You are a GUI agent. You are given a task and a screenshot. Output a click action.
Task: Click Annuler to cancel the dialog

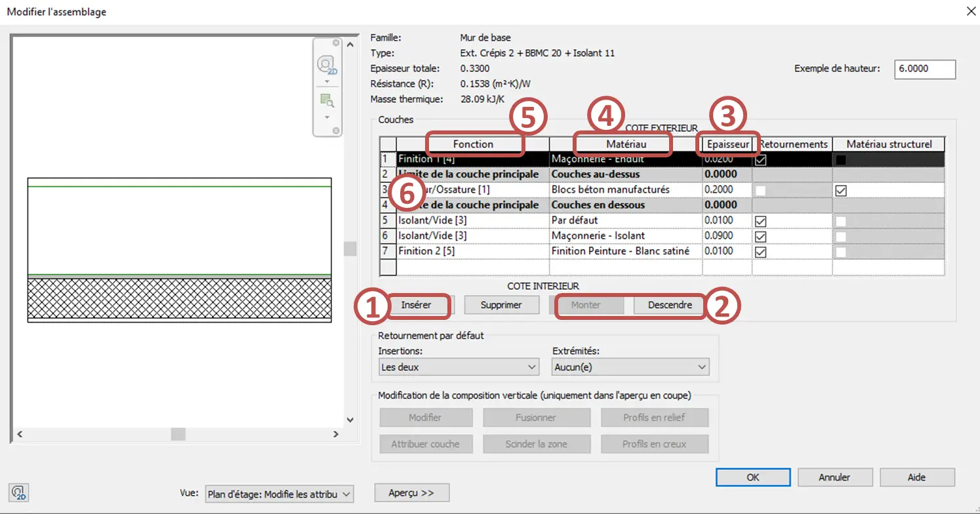pos(835,477)
